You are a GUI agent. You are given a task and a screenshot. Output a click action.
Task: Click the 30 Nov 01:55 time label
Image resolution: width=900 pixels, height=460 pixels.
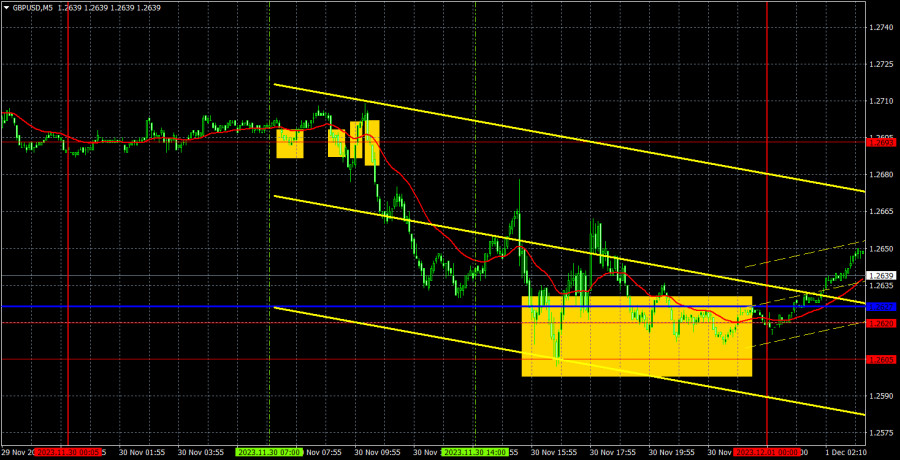141,453
